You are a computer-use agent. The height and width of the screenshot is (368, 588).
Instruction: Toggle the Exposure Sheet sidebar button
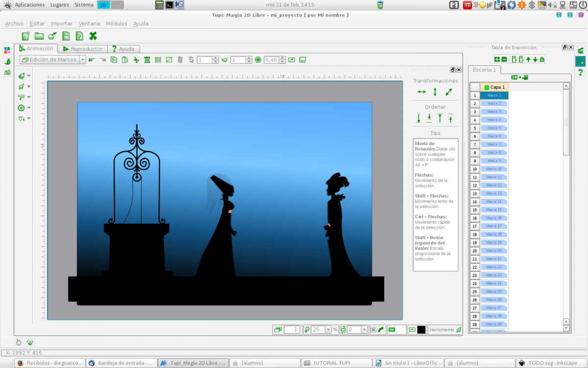pyautogui.click(x=580, y=61)
